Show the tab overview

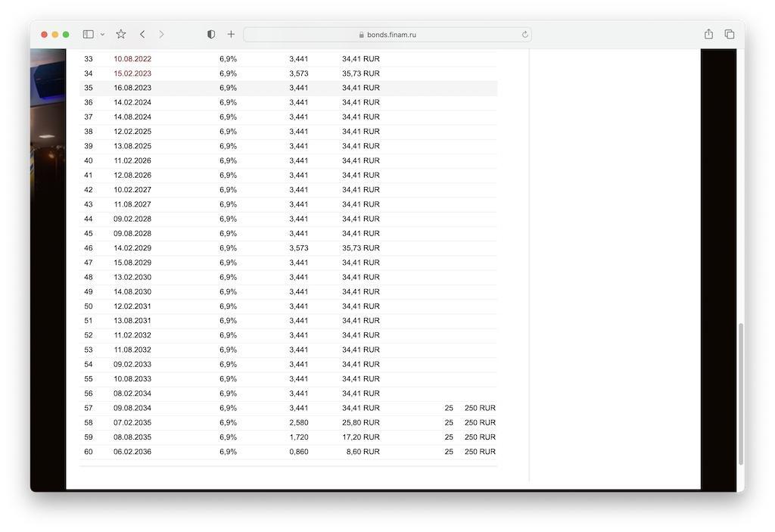pos(730,34)
